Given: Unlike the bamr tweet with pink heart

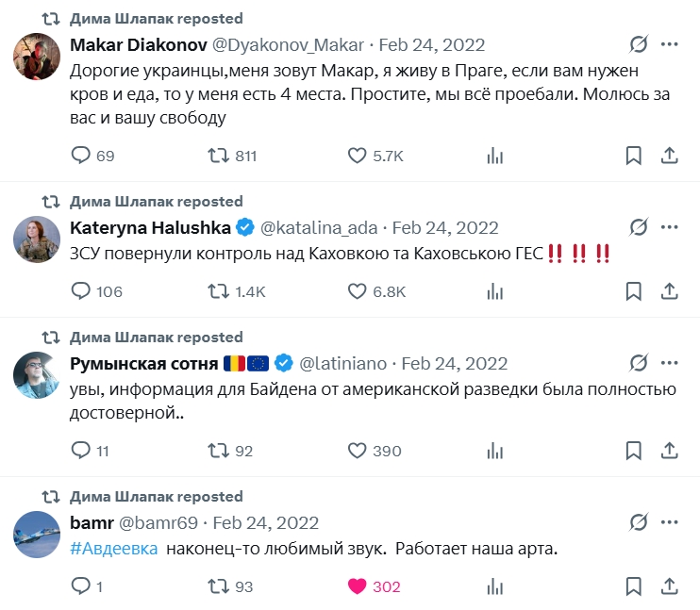Looking at the screenshot, I should (358, 586).
